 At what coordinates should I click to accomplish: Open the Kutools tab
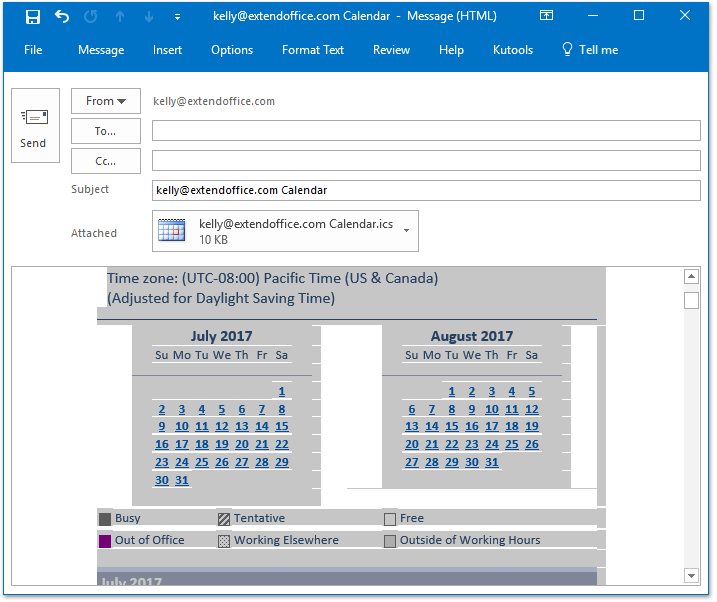click(513, 50)
